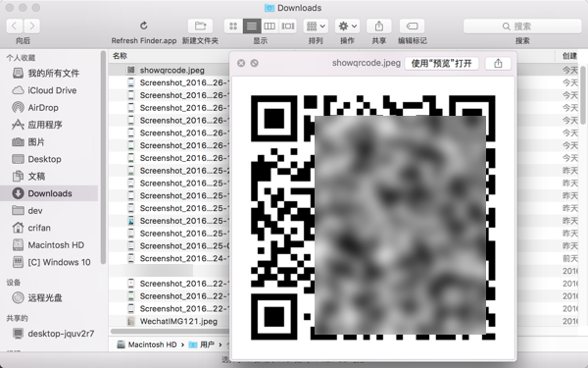The image size is (588, 368).
Task: Click the 共享 share toolbar icon
Action: tap(378, 26)
